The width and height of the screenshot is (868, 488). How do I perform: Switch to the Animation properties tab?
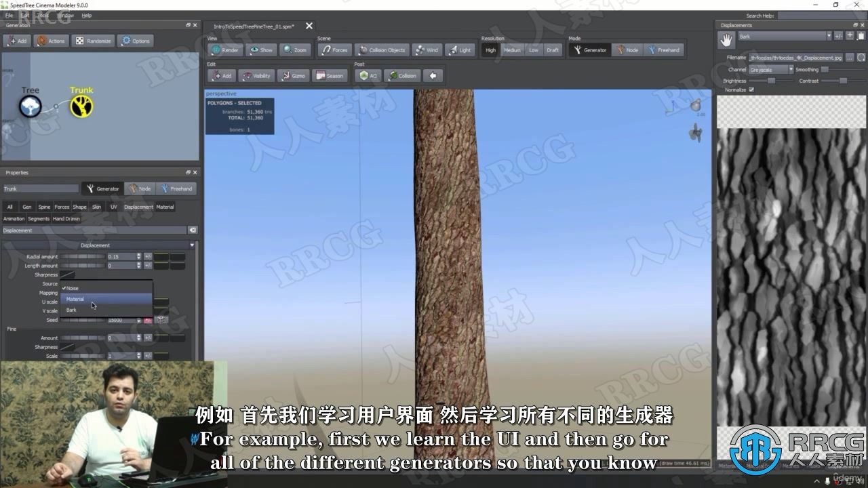pos(14,219)
